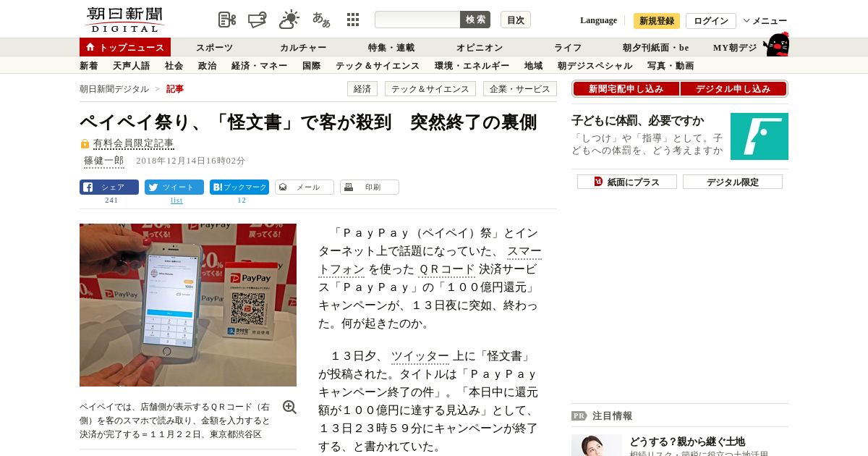Open 朝デジスペシャル in the sub navigation
This screenshot has width=868, height=456.
click(595, 66)
